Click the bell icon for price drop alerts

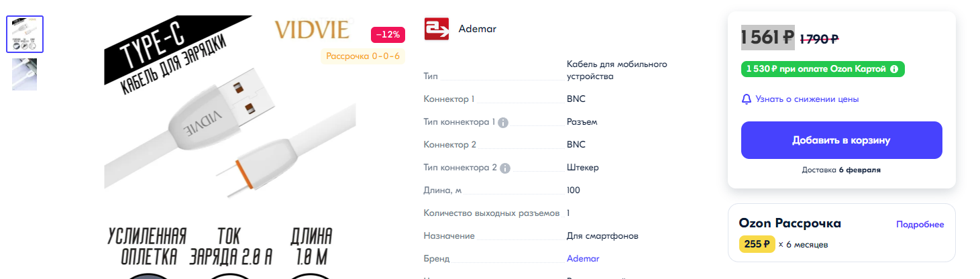pyautogui.click(x=747, y=99)
